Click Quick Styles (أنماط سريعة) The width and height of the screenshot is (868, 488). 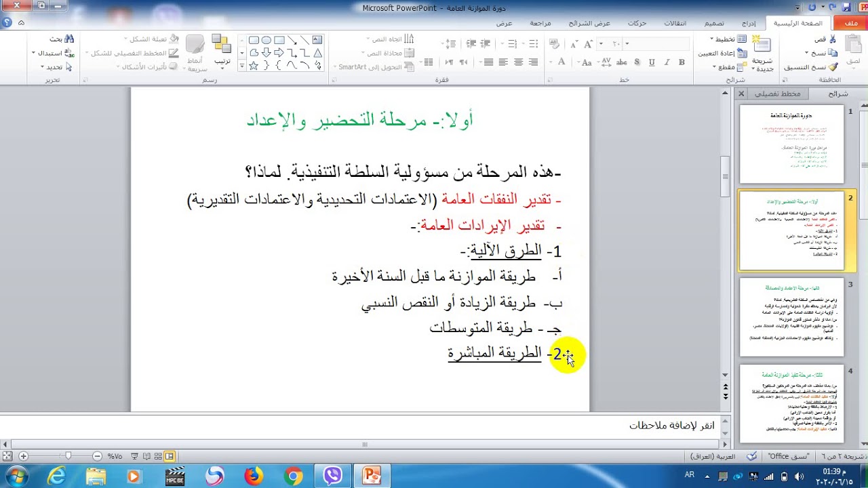tap(195, 54)
